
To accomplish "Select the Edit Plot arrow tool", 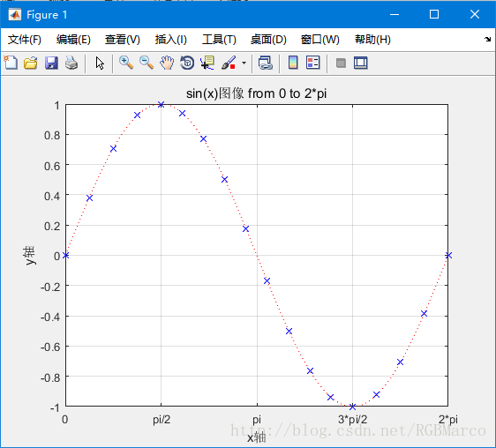I will pyautogui.click(x=100, y=63).
